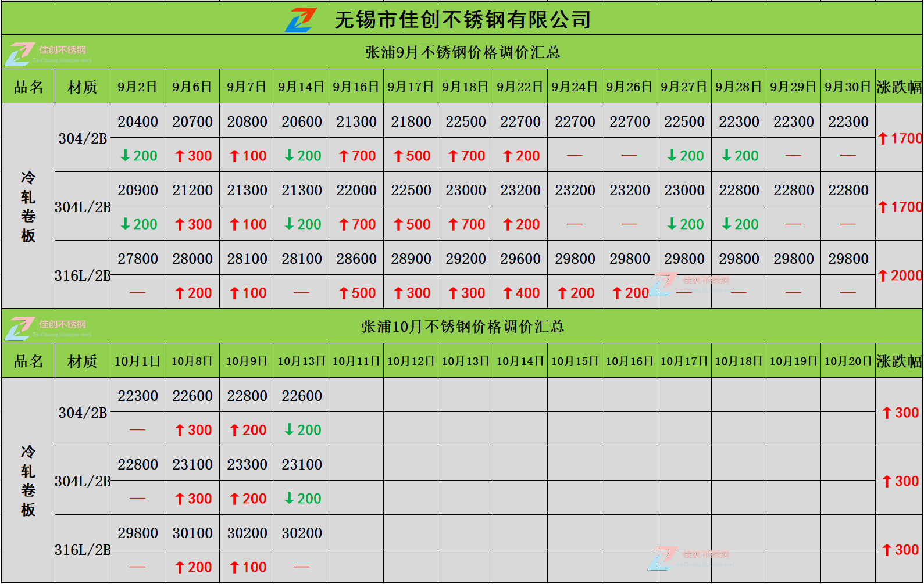
Task: Click the 9月16日 column header
Action: click(x=356, y=87)
